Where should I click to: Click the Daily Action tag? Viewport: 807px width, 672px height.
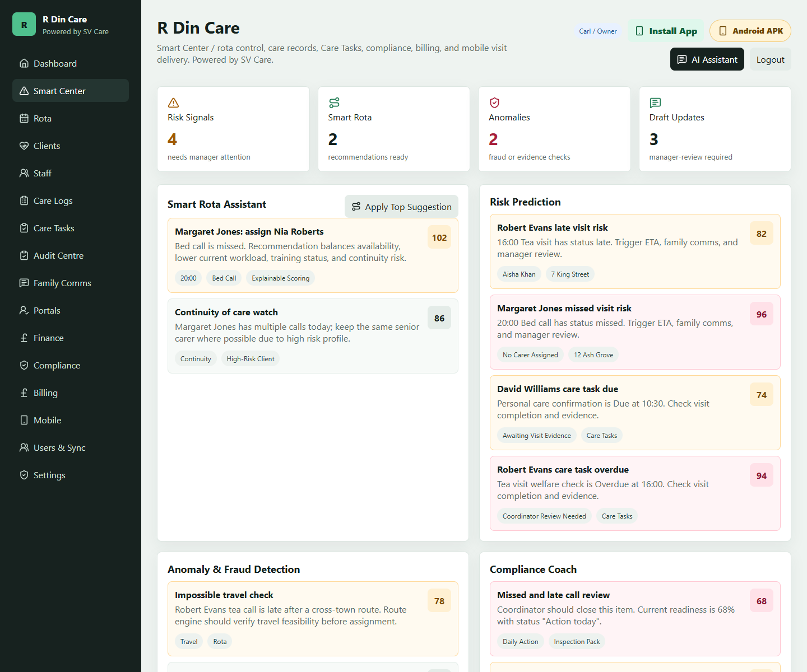[520, 642]
